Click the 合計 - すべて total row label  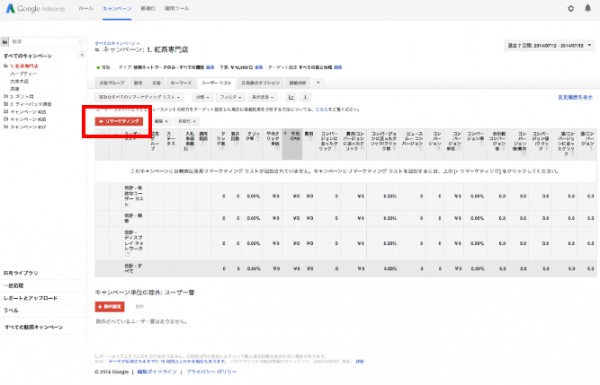(x=133, y=268)
